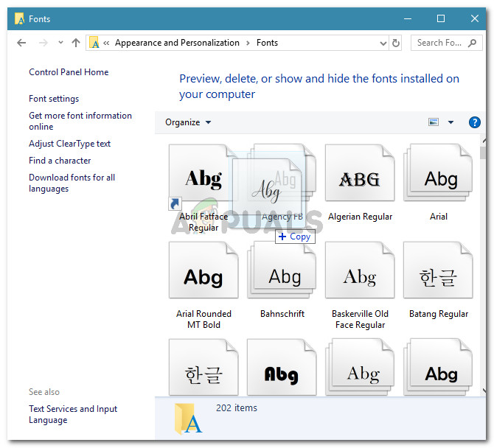Viewport: 494px width, 448px height.
Task: Click the Fonts icon in title bar
Action: (x=19, y=18)
